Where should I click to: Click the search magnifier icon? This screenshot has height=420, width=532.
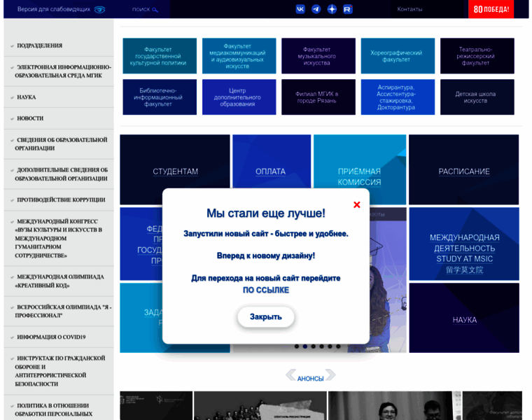click(x=155, y=10)
